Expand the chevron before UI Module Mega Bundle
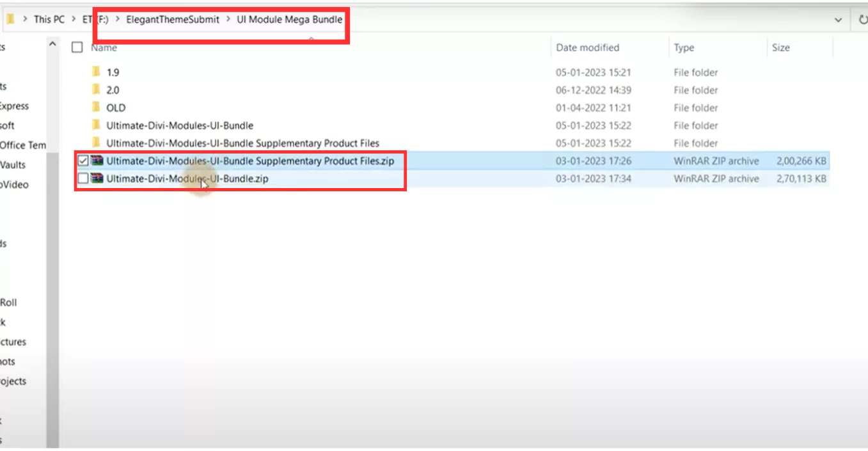Image resolution: width=868 pixels, height=451 pixels. tap(228, 19)
